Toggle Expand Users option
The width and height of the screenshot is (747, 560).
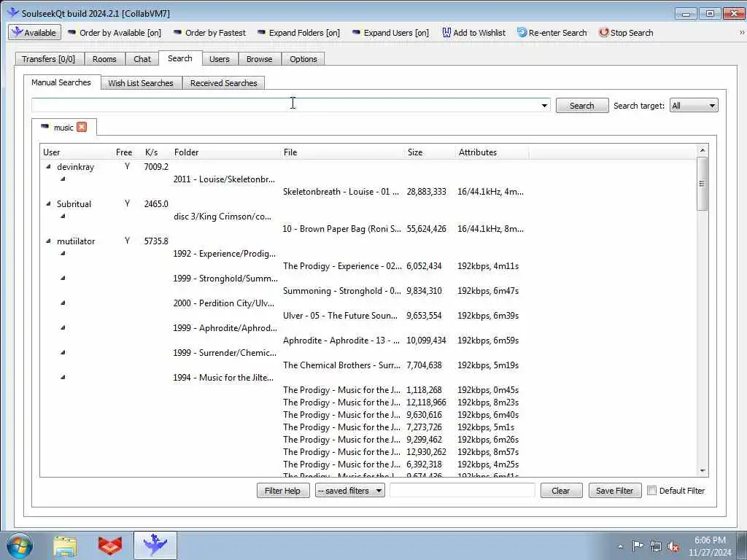coord(391,32)
